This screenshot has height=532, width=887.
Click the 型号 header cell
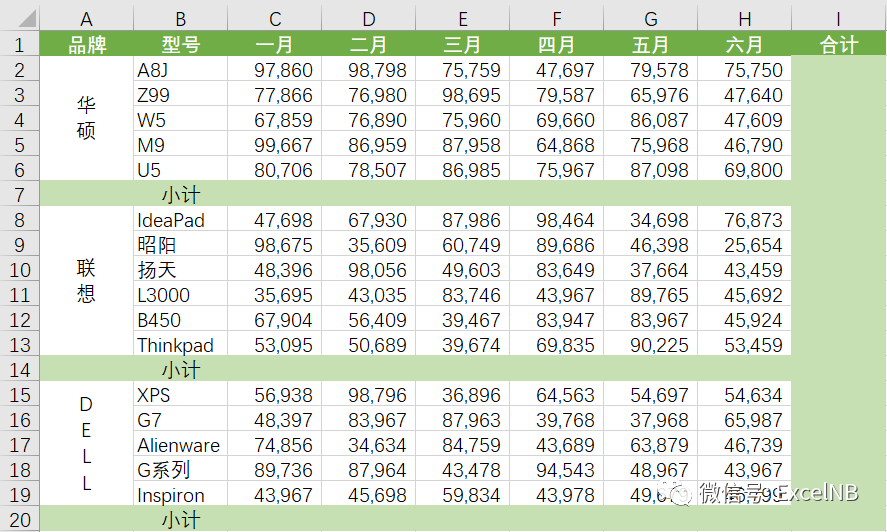pos(180,44)
